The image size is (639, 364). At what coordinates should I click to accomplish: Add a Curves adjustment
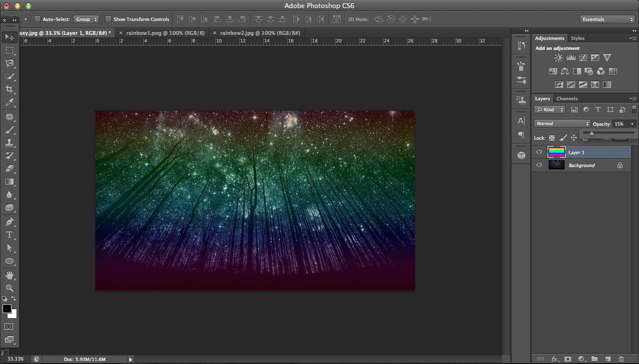(x=583, y=58)
